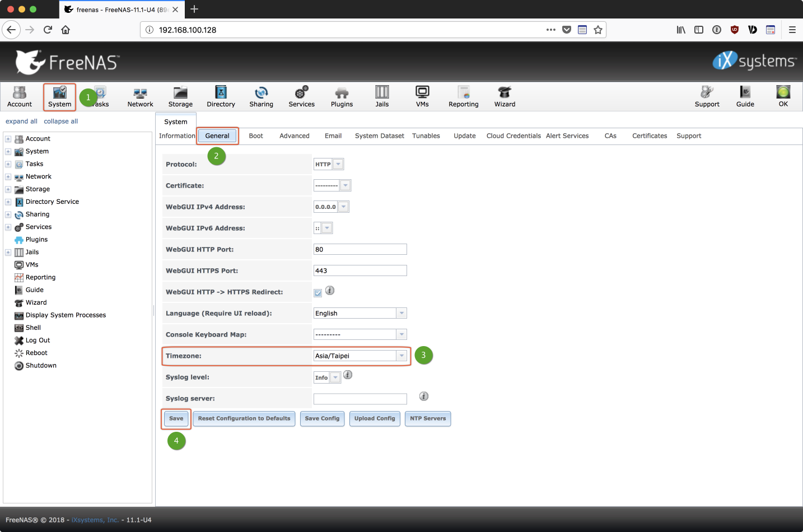Click info icon beside Syslog level
The height and width of the screenshot is (532, 803).
click(348, 375)
